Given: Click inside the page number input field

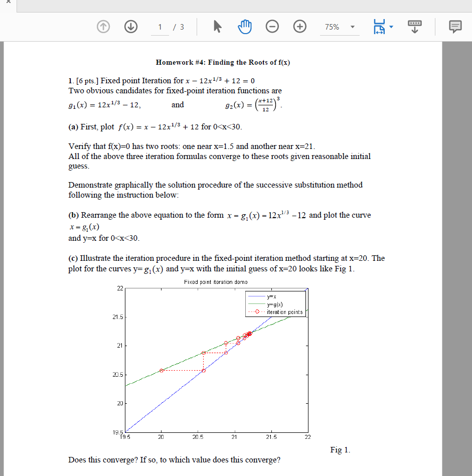Looking at the screenshot, I should coord(160,27).
